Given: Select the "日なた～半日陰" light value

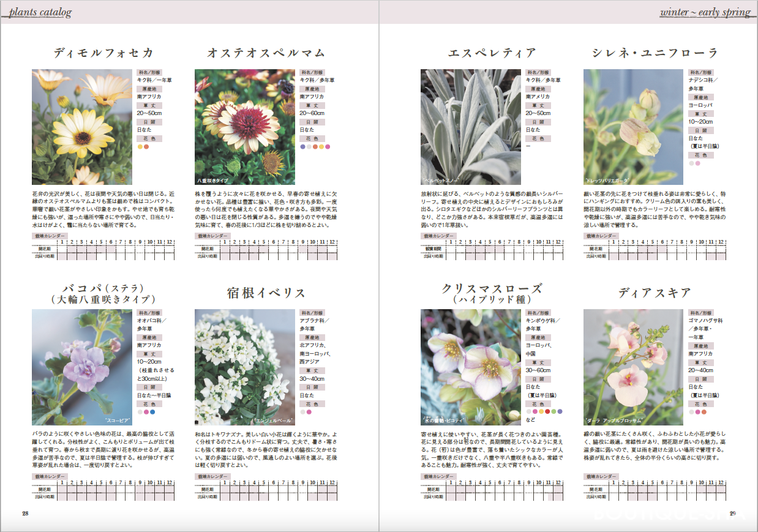Looking at the screenshot, I should tap(155, 395).
